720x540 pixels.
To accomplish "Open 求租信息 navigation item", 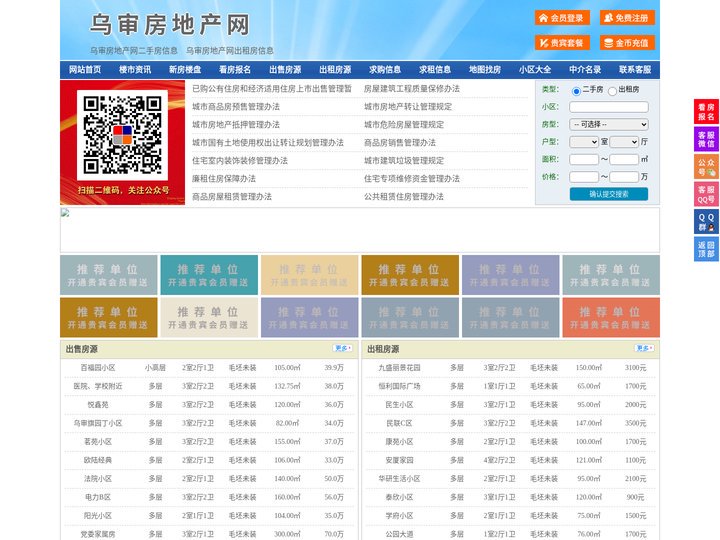I will pyautogui.click(x=435, y=70).
